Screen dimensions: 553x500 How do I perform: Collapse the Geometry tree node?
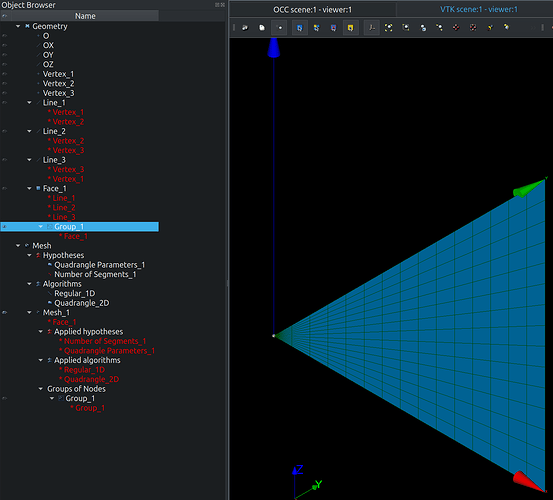[18, 26]
